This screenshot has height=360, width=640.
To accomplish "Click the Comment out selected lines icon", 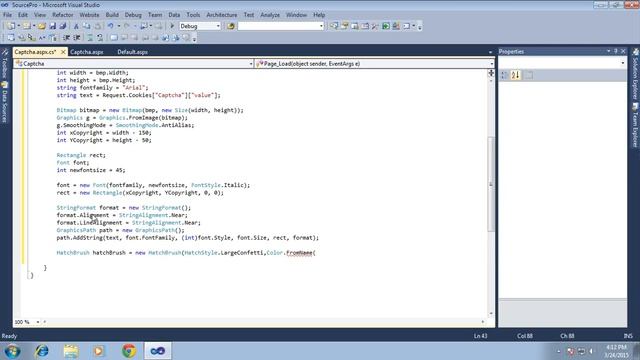I will tap(90, 38).
